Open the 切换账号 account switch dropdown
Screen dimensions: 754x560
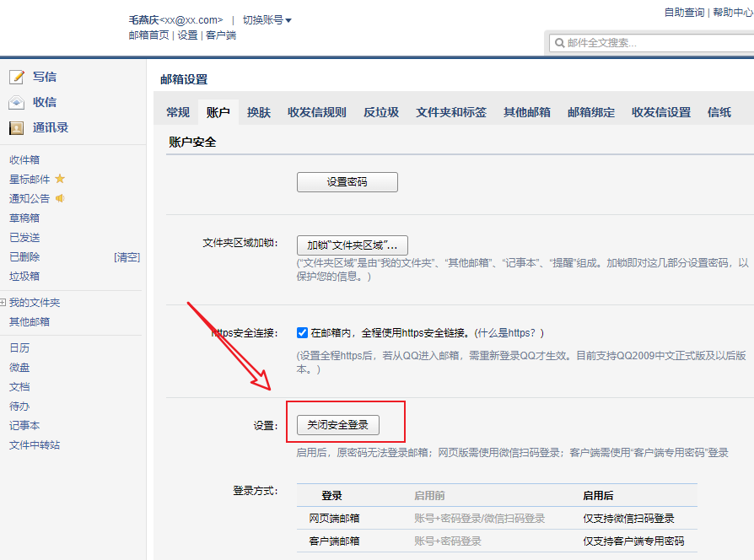pos(267,19)
